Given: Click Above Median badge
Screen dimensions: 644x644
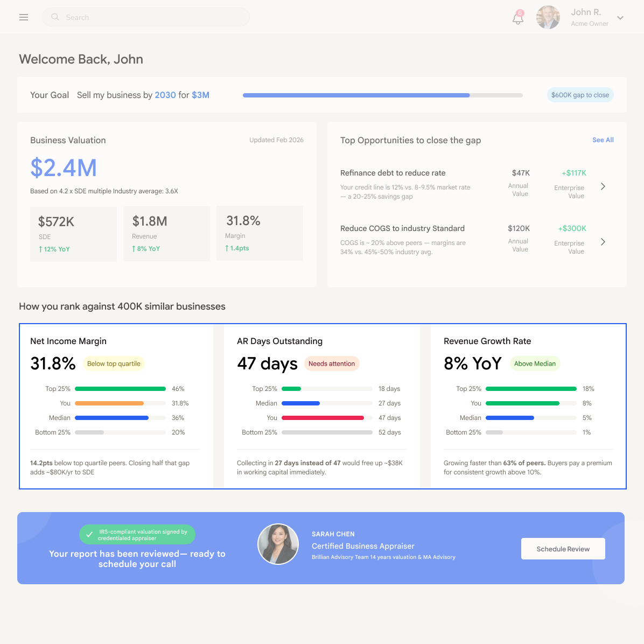Looking at the screenshot, I should 535,363.
